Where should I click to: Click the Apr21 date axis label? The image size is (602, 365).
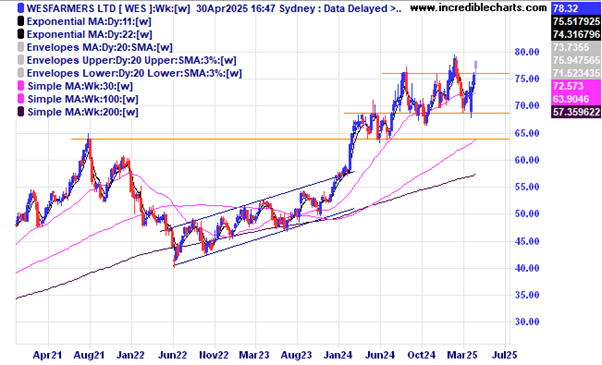point(47,355)
